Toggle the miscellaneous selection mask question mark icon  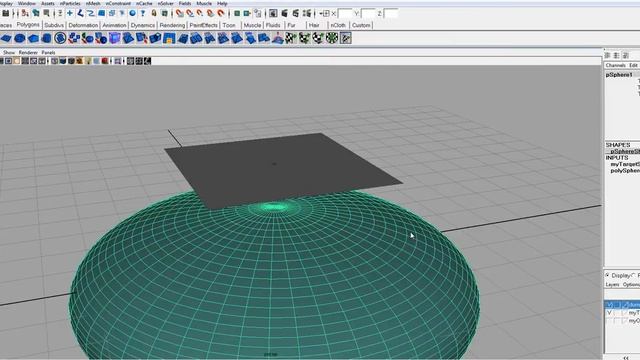tap(143, 13)
